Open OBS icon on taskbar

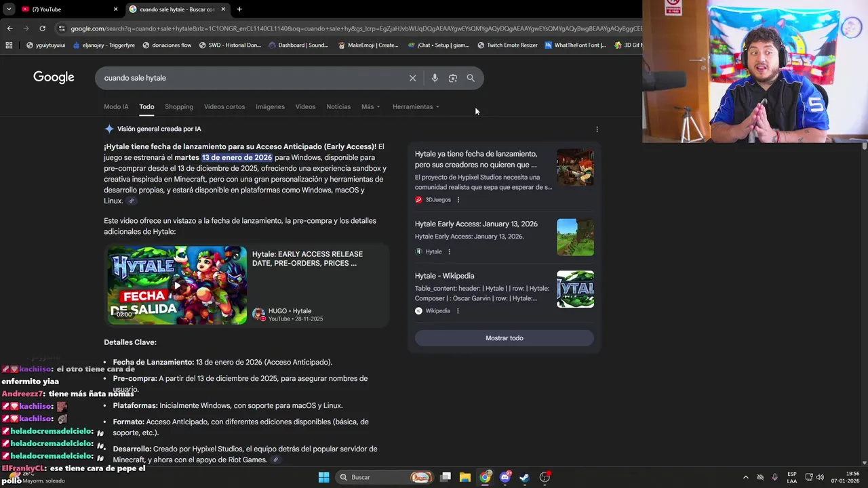tap(545, 477)
